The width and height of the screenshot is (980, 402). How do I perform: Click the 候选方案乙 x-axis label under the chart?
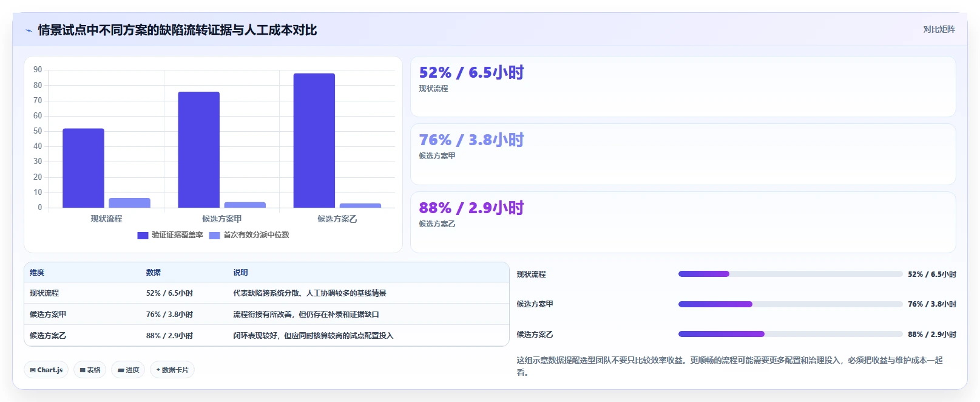(x=337, y=219)
